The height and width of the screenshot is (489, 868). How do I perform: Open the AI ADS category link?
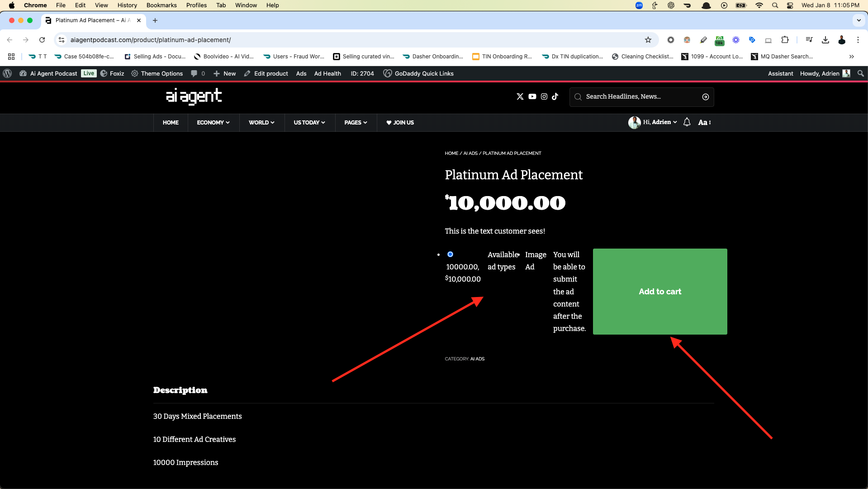477,359
